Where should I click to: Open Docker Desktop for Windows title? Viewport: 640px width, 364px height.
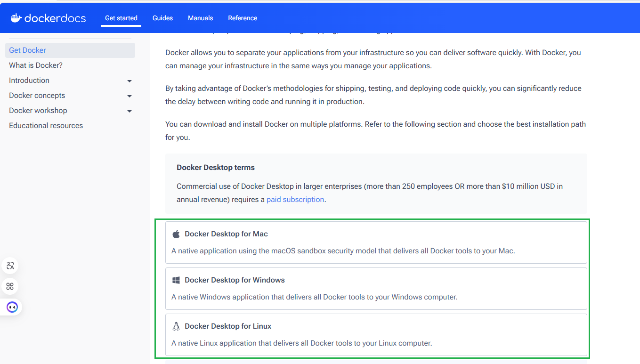[x=235, y=280]
